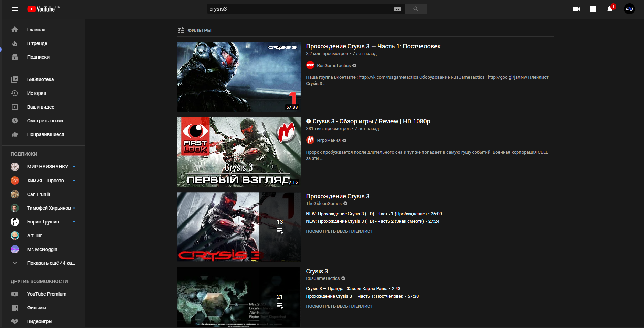Click the МИР НАИЗНАНКУ channel avatar
Viewport: 644px width, 328px height.
[x=15, y=167]
